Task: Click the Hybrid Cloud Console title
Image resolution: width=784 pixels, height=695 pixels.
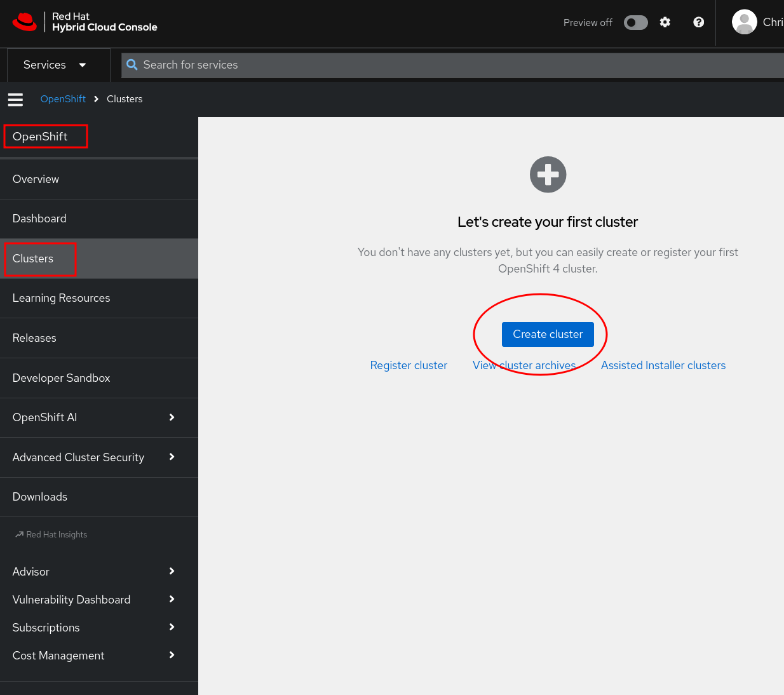Action: click(x=105, y=27)
